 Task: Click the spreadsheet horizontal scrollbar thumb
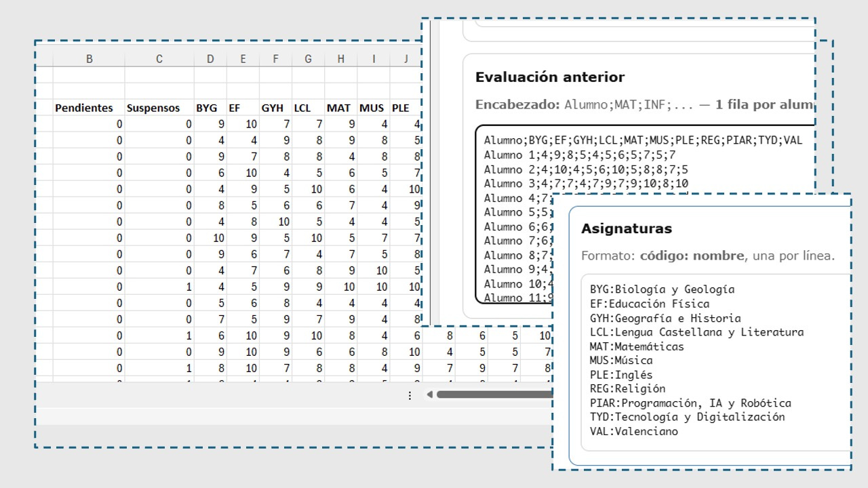tap(494, 394)
